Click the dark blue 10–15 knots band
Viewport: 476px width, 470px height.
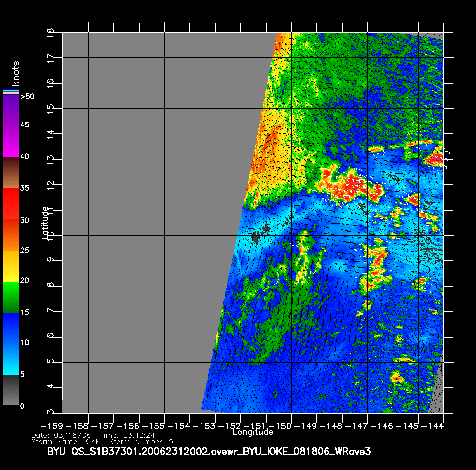pyautogui.click(x=11, y=328)
